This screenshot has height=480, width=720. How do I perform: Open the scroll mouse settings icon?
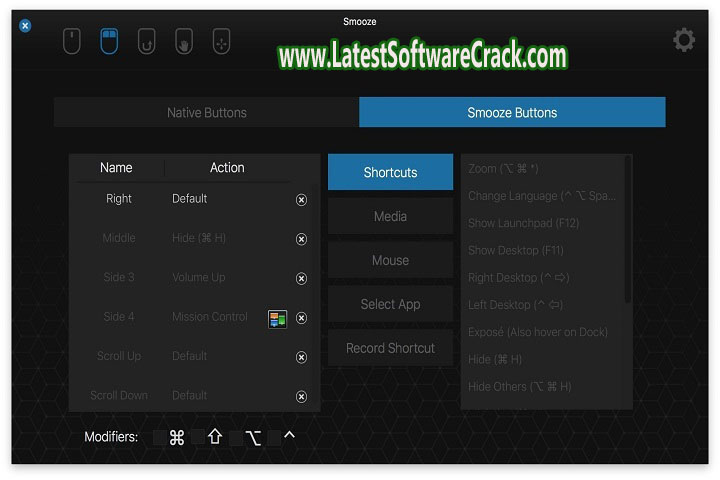point(72,41)
